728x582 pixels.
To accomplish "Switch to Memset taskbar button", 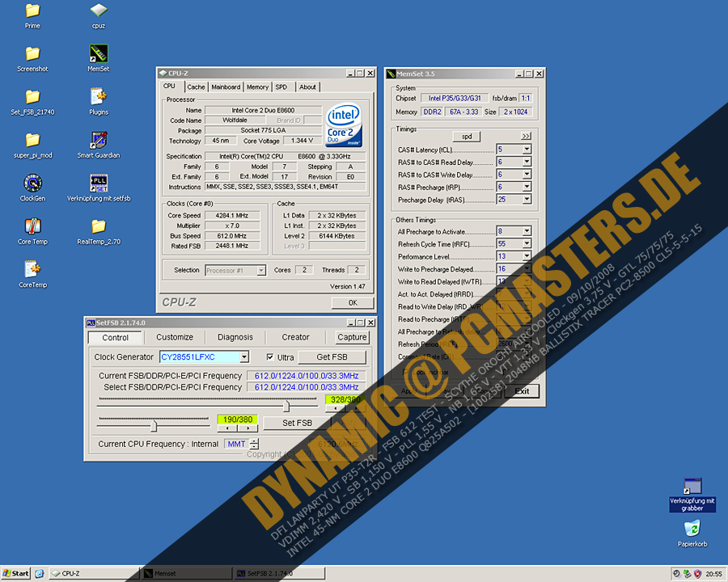I will pyautogui.click(x=186, y=574).
